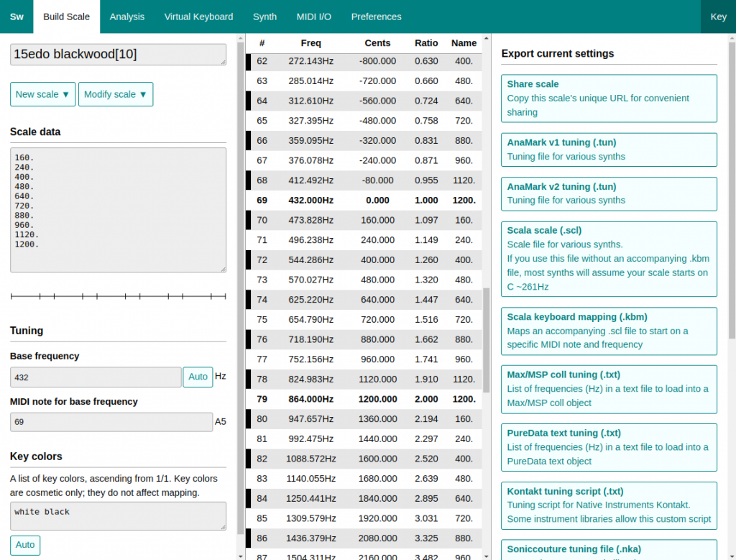Export Kontakt tuning script (.txt)
The width and height of the screenshot is (736, 560).
[609, 505]
